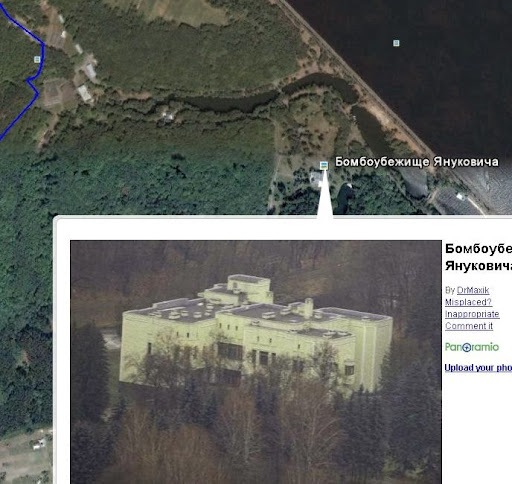Click the Panoramio photo marker beside the blue path
This screenshot has width=512, height=484.
pyautogui.click(x=37, y=59)
